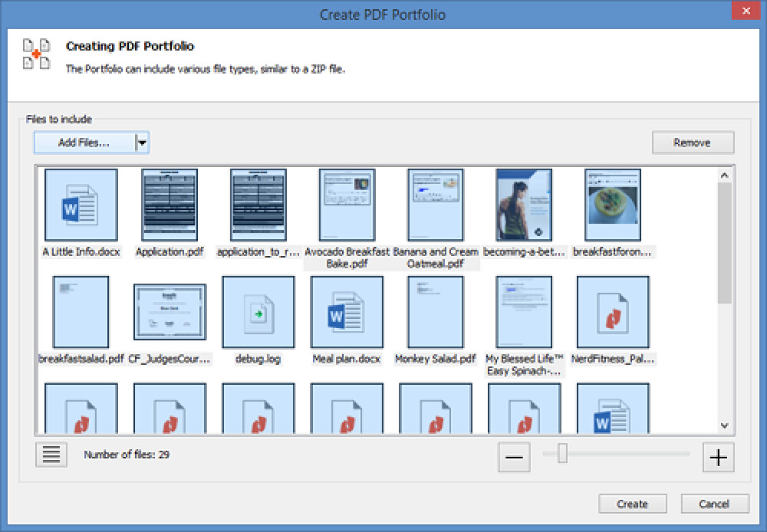Select the Avocado Breakfast Bake.pdf file
The image size is (767, 532).
coord(346,205)
